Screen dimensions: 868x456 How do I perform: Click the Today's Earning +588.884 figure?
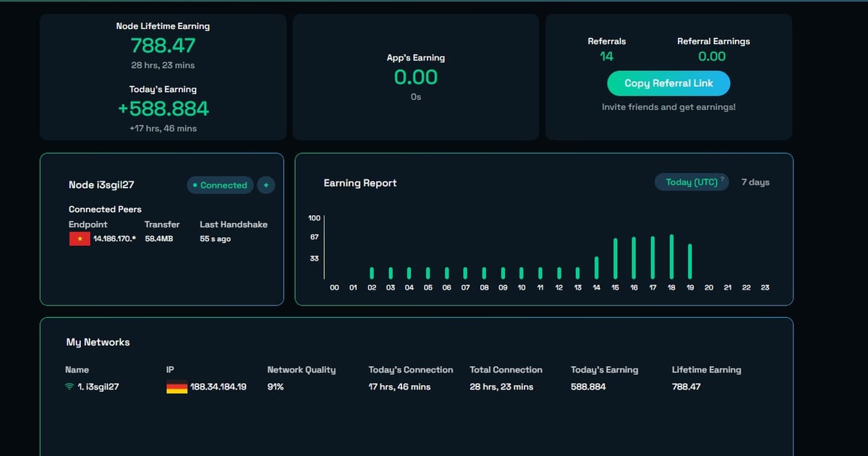163,109
